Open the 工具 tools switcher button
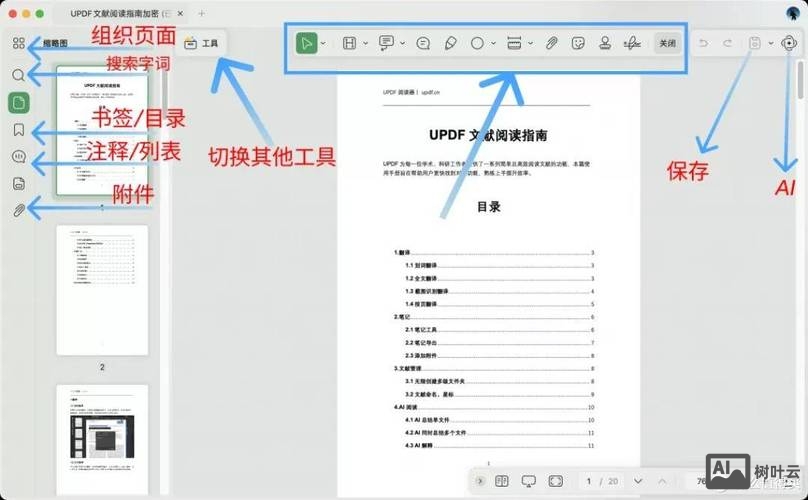 (201, 44)
